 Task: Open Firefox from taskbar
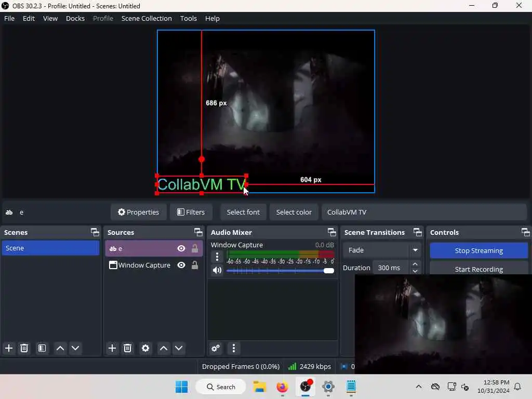282,387
